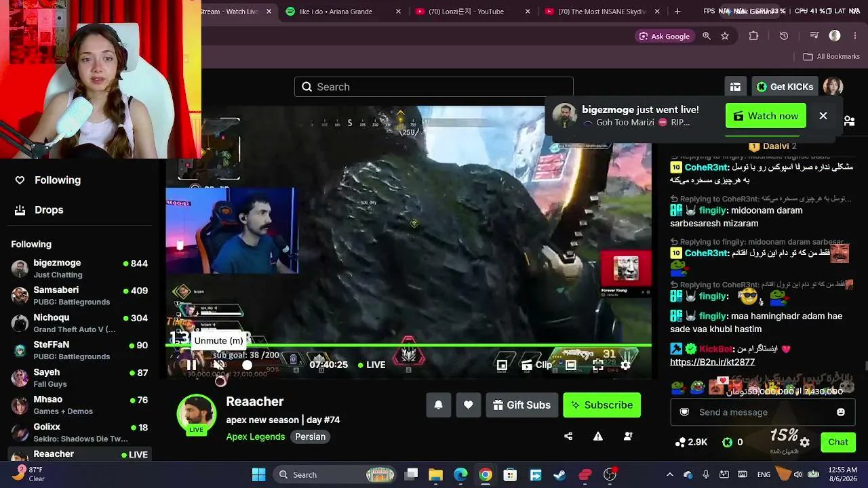Open the zoom magnifier in address bar
This screenshot has height=488, width=868.
tap(707, 36)
